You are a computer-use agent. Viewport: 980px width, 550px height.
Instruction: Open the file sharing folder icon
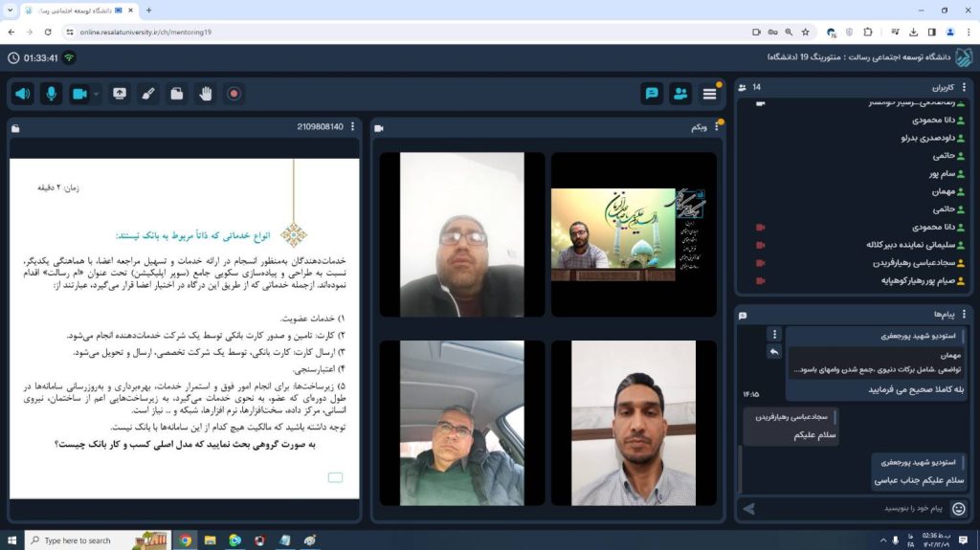177,94
